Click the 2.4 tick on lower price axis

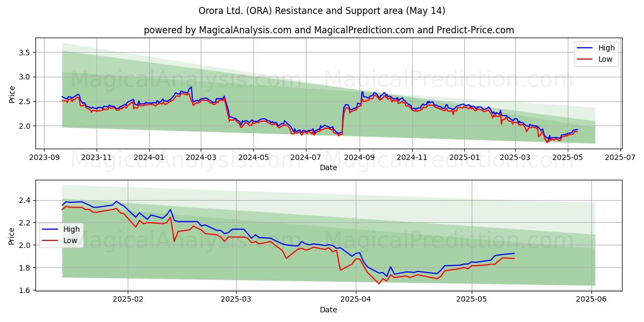tap(25, 201)
